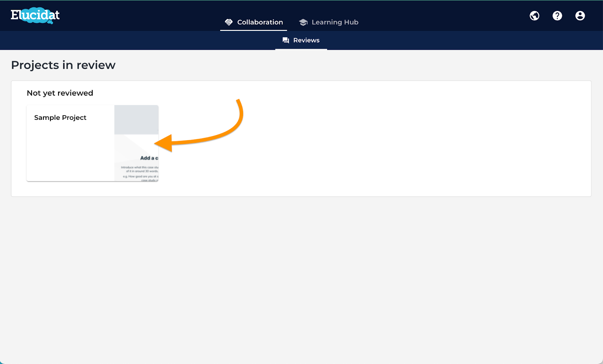This screenshot has height=364, width=603.
Task: Open the globe language icon
Action: tap(534, 16)
